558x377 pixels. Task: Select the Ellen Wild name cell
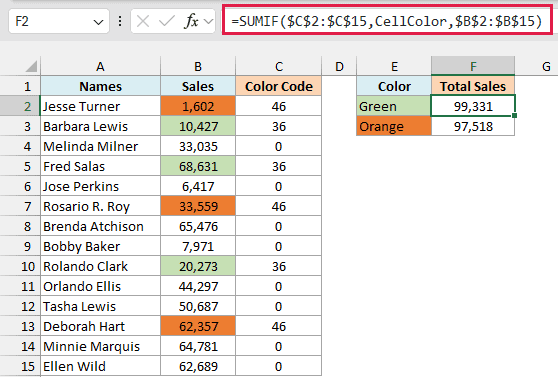[x=100, y=366]
